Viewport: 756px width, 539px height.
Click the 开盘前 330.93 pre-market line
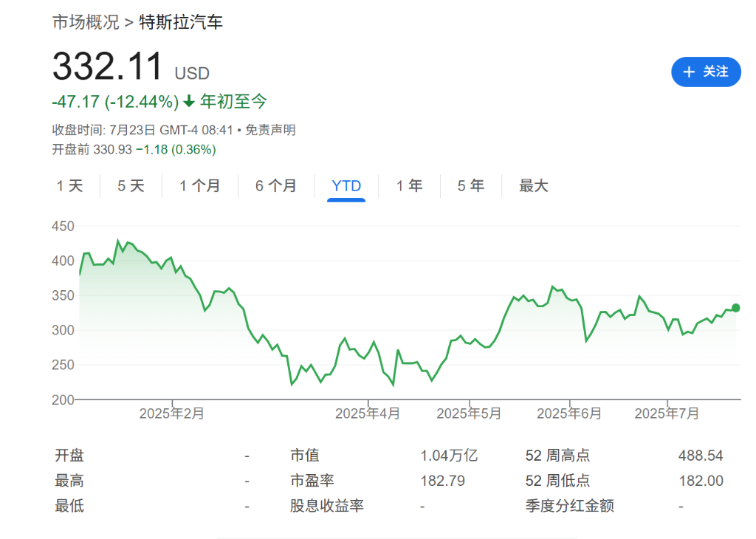tap(134, 149)
